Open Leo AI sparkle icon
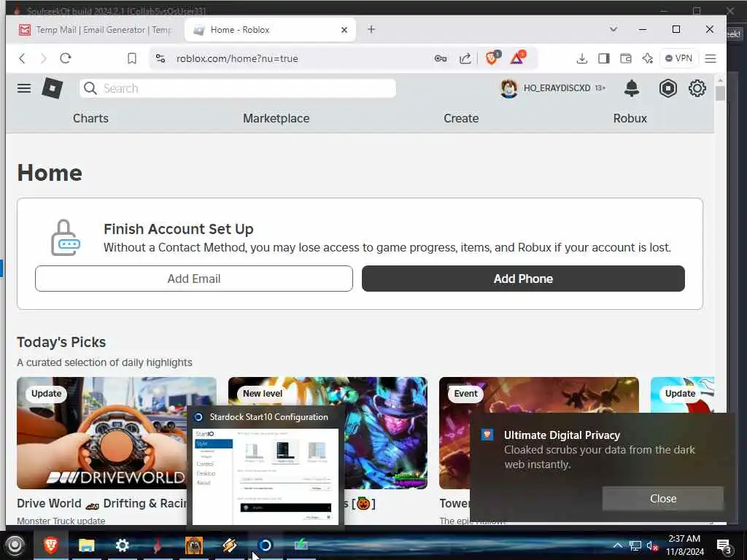747x560 pixels. click(648, 58)
